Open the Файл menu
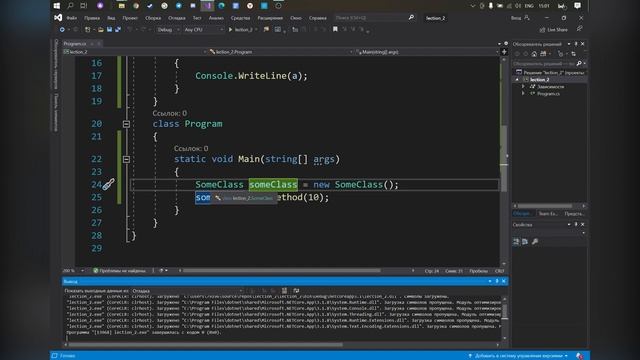Screen dimensions: 640x360 pos(71,18)
